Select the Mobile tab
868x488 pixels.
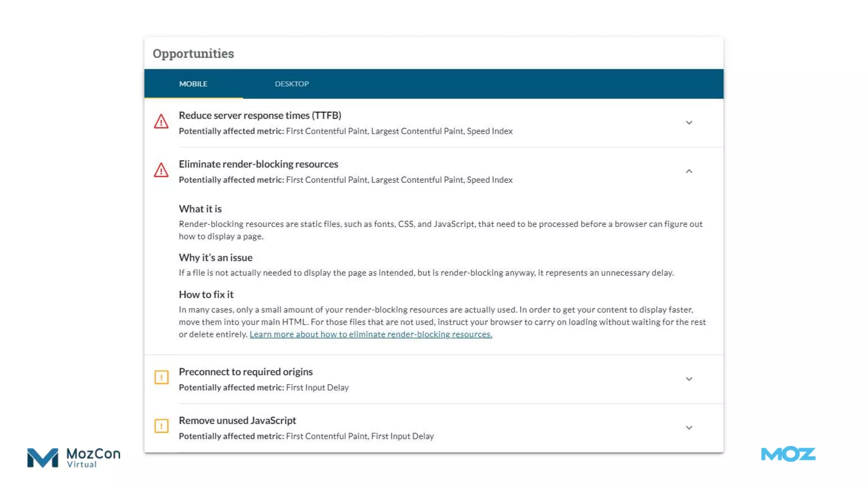tap(193, 84)
